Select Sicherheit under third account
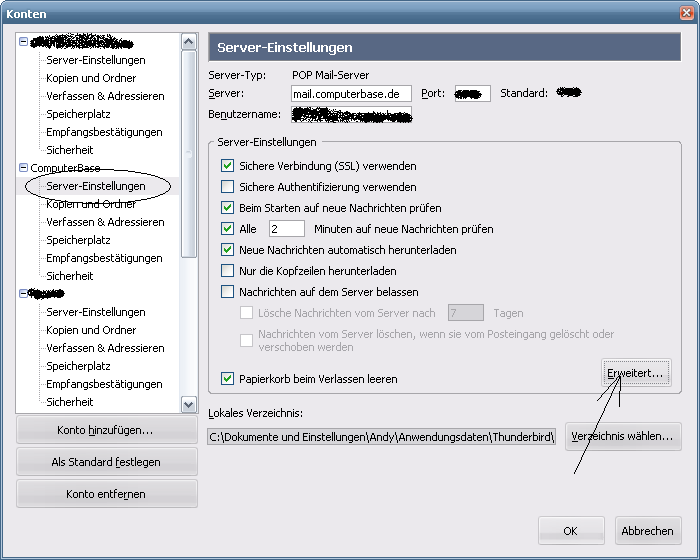The image size is (700, 560). (70, 402)
